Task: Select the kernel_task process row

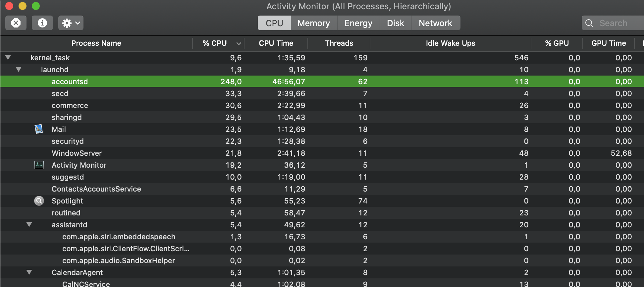Action: point(322,57)
